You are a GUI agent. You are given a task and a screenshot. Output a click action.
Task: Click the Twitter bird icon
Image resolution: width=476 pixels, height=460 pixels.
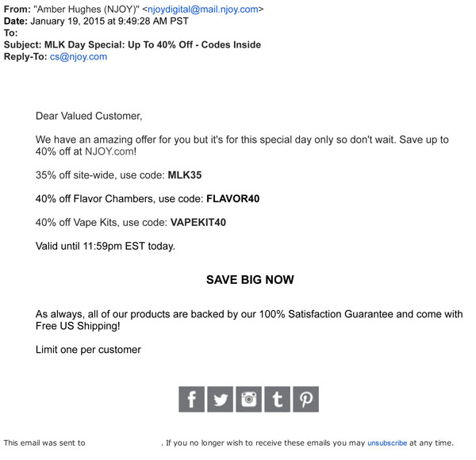click(x=220, y=399)
